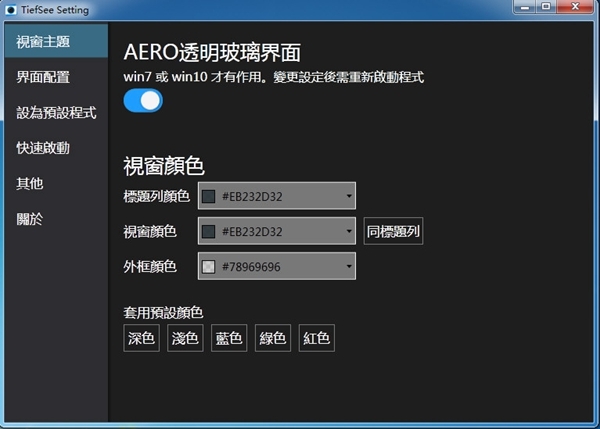The image size is (600, 429).
Task: Switch to the 界面配置 tab
Action: [x=56, y=77]
